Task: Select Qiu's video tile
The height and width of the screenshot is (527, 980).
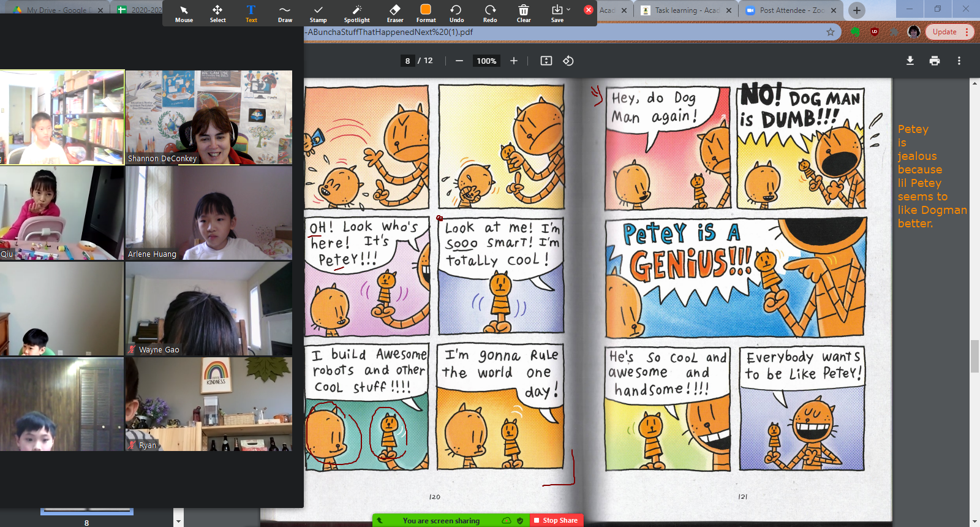Action: pyautogui.click(x=62, y=213)
